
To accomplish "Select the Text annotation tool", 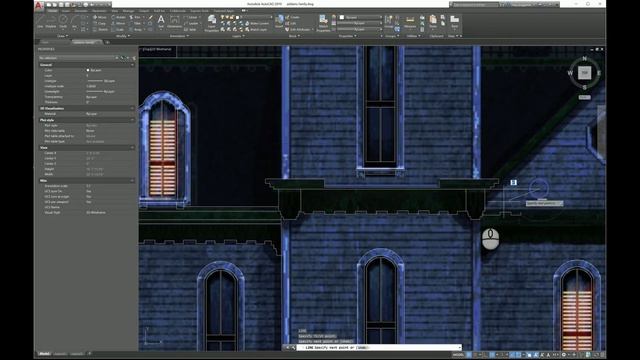I will click(x=161, y=21).
